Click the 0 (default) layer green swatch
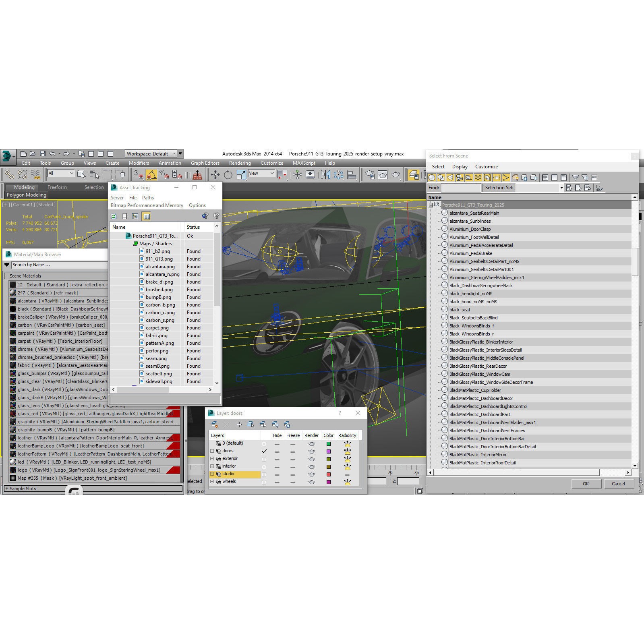Image resolution: width=644 pixels, height=644 pixels. pyautogui.click(x=329, y=444)
